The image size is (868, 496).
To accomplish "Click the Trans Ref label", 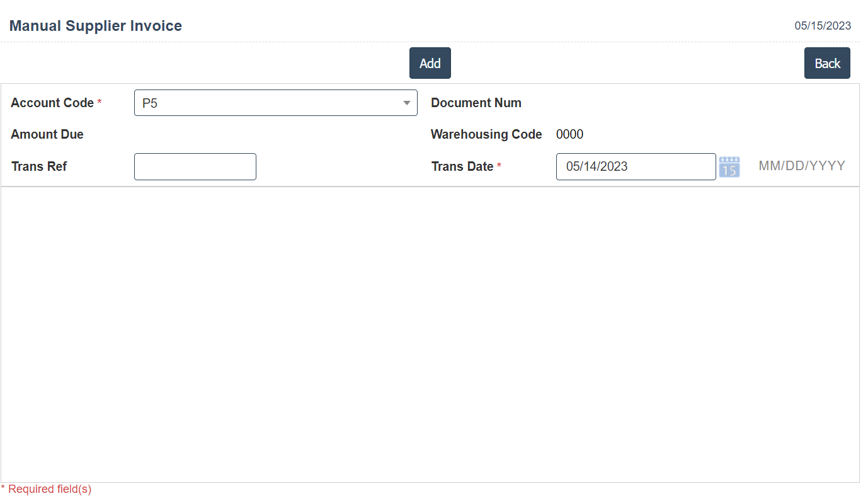I will point(39,166).
